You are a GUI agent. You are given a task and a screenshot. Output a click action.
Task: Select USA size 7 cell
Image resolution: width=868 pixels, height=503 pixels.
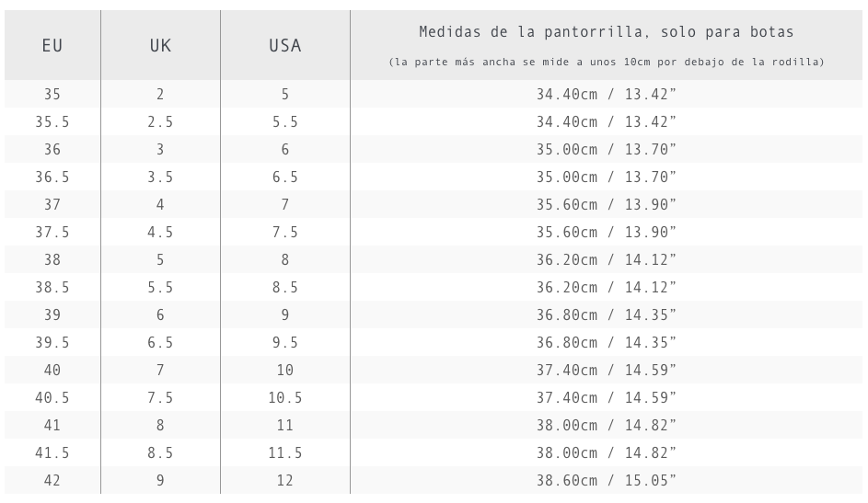click(285, 204)
